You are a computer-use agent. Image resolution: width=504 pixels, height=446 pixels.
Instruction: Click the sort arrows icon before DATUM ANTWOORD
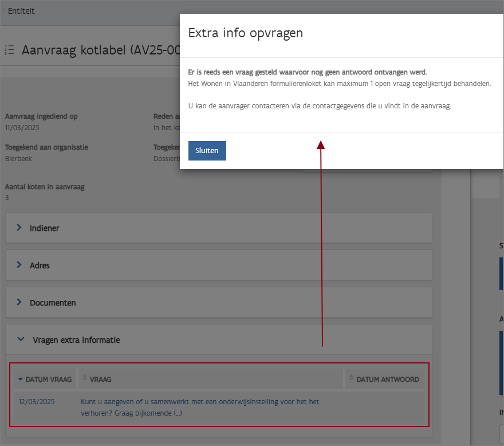tap(351, 378)
